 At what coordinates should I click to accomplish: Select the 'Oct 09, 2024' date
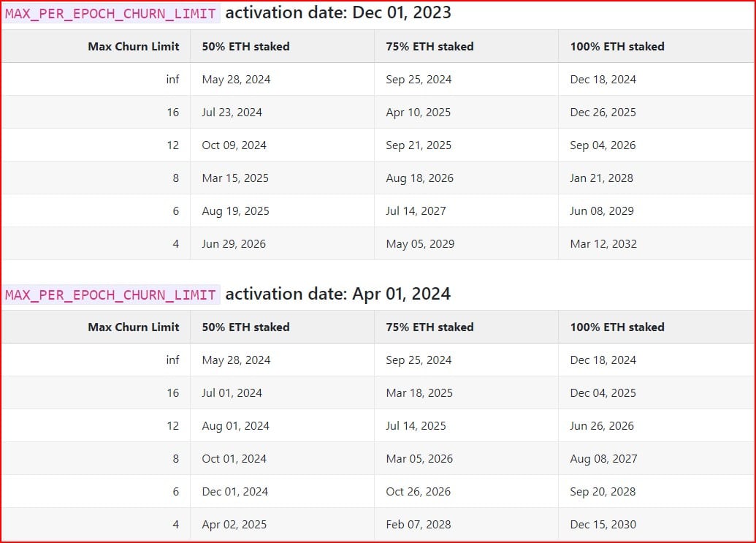[234, 145]
